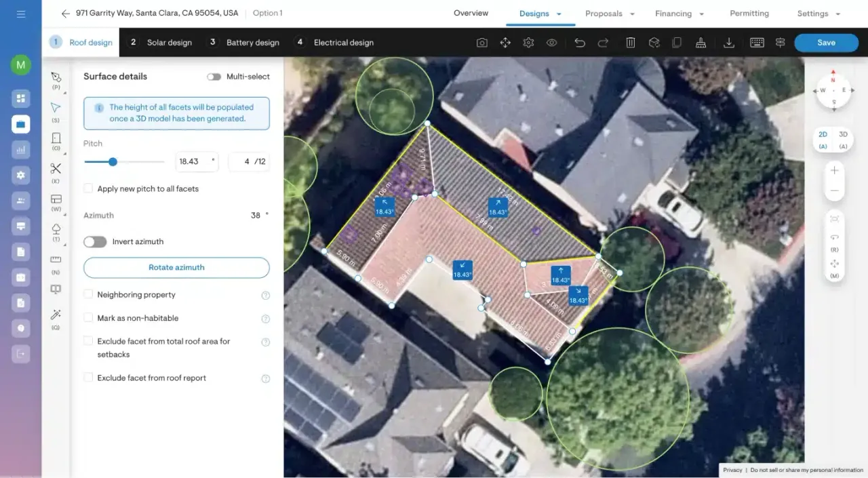Open the camera snapshot tool in the toolbar
Screen dimensions: 868x478
coord(481,42)
